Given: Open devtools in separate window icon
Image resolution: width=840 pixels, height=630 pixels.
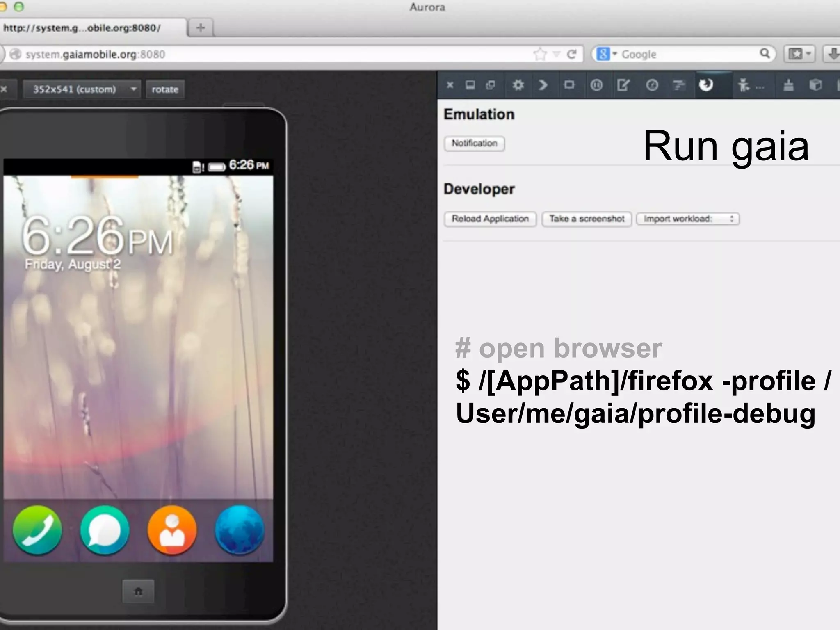Looking at the screenshot, I should click(x=491, y=85).
